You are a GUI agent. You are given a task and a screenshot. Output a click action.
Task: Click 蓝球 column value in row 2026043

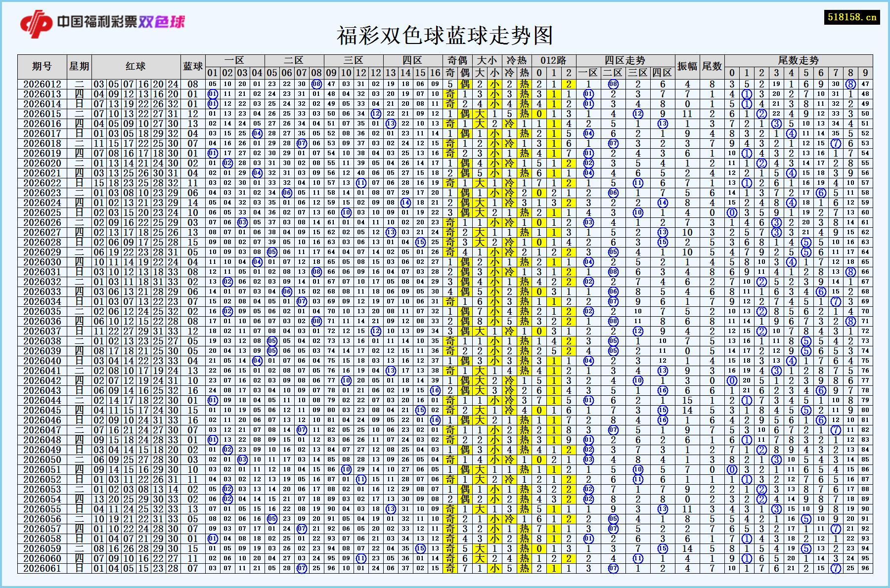click(193, 391)
